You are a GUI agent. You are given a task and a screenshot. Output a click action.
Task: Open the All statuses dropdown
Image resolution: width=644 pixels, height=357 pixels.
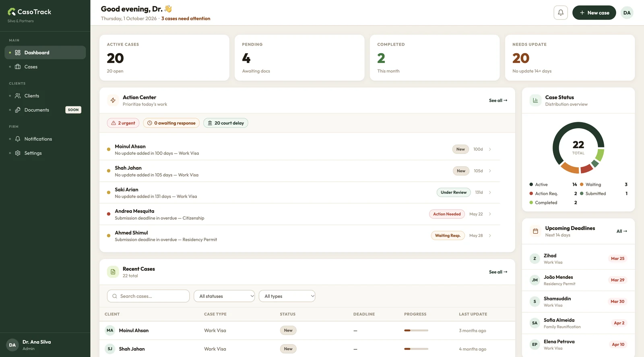point(224,296)
